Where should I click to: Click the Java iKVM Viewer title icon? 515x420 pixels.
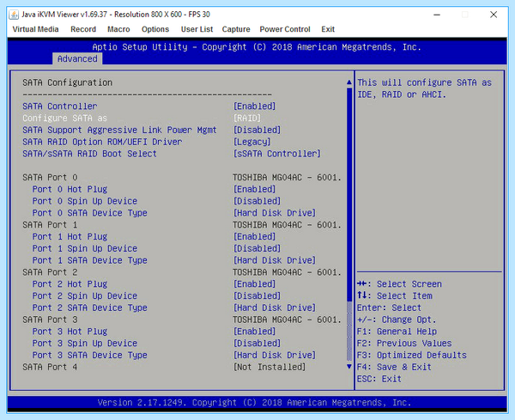click(14, 15)
